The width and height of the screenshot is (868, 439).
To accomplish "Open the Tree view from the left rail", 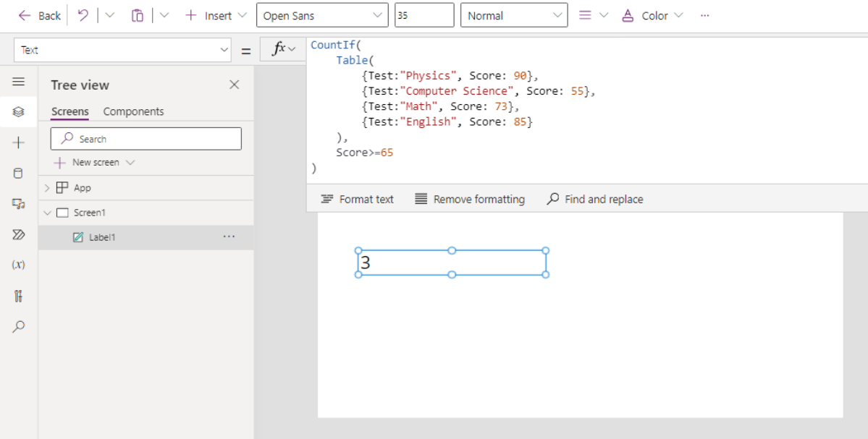I will coord(20,111).
